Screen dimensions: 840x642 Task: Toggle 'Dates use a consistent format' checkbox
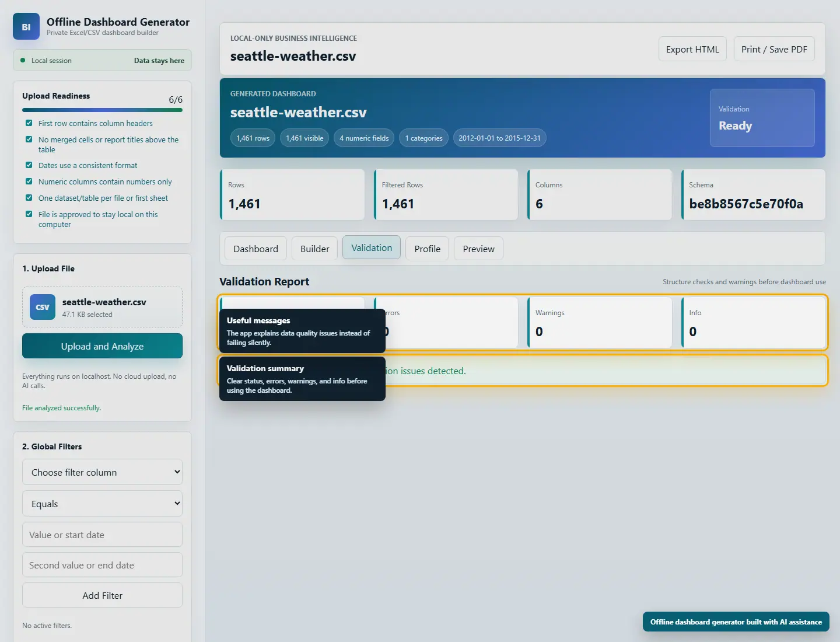point(29,165)
